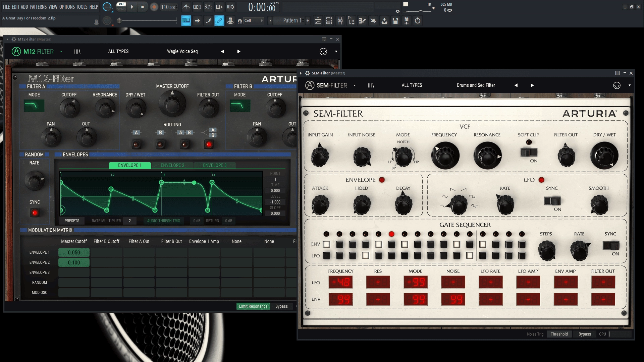The width and height of the screenshot is (644, 362).
Task: Open ALL TYPES filter in M12-Filter
Action: click(x=118, y=52)
